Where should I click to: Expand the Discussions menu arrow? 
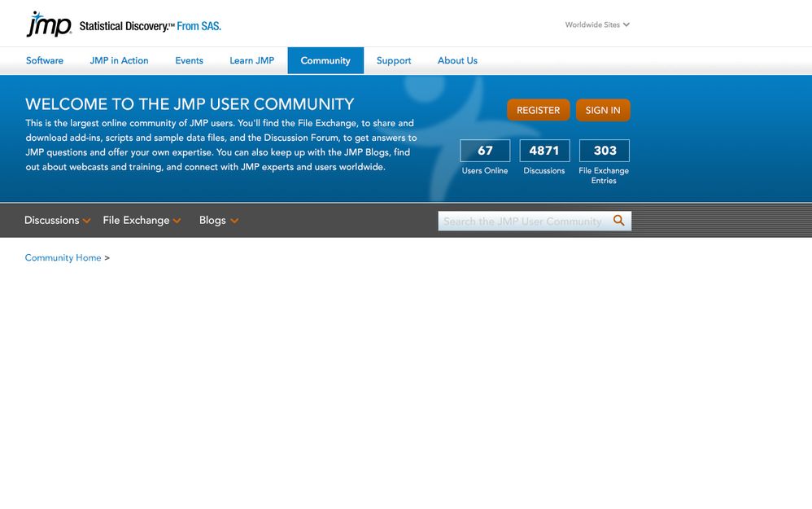tap(86, 221)
